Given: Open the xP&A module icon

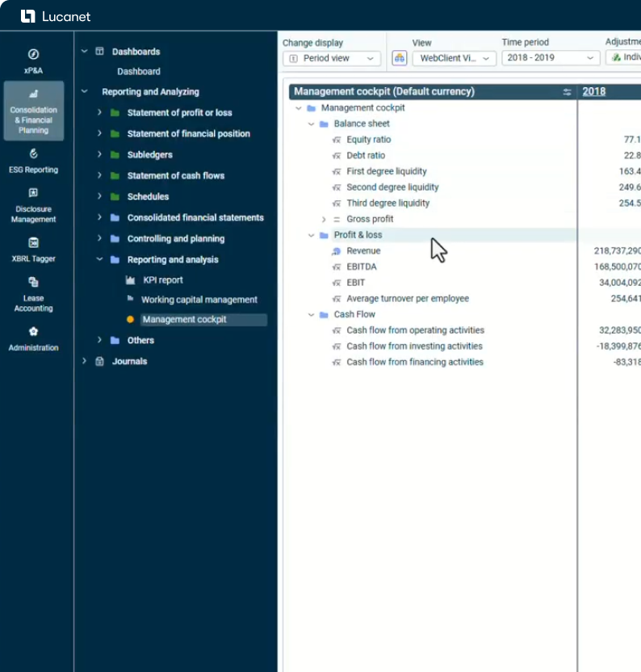Looking at the screenshot, I should click(33, 55).
